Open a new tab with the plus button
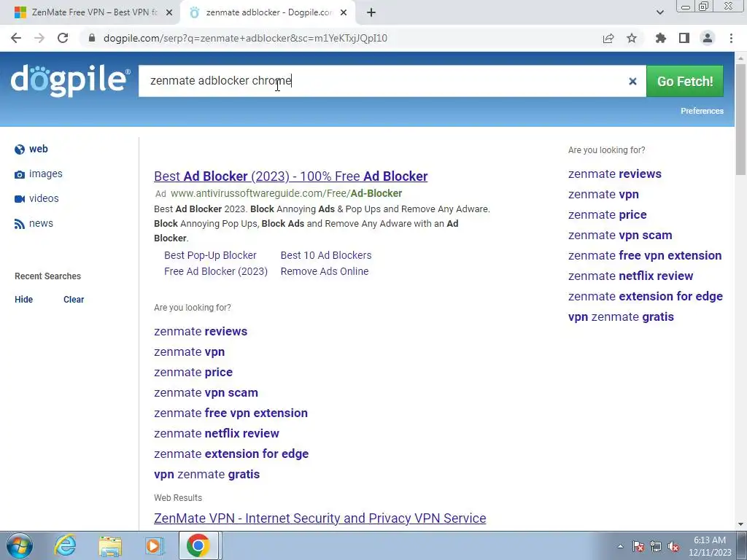 tap(371, 13)
